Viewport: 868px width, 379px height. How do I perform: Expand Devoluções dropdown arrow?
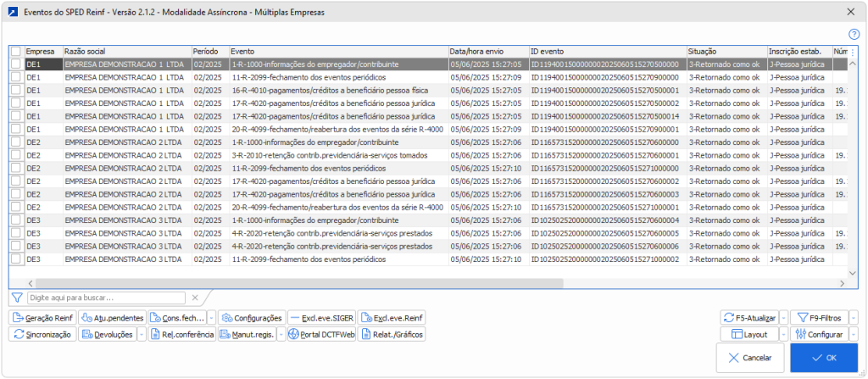tap(142, 335)
